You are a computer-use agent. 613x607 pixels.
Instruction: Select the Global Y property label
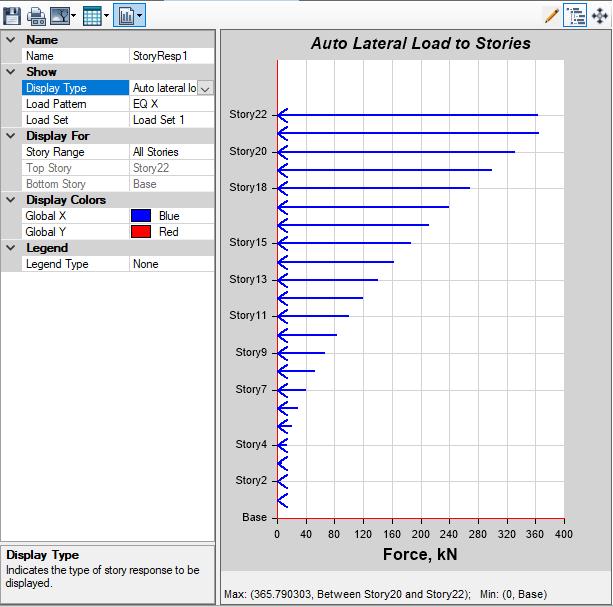coord(45,232)
